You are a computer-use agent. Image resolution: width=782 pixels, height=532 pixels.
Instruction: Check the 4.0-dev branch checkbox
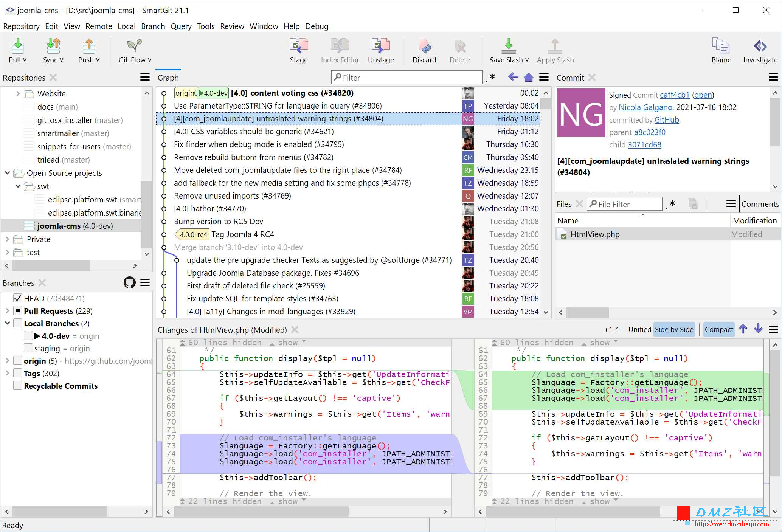coord(28,336)
